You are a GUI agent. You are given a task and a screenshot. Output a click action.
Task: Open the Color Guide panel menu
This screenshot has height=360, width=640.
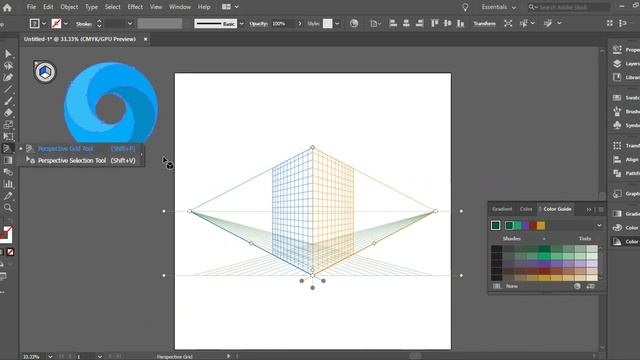[601, 209]
